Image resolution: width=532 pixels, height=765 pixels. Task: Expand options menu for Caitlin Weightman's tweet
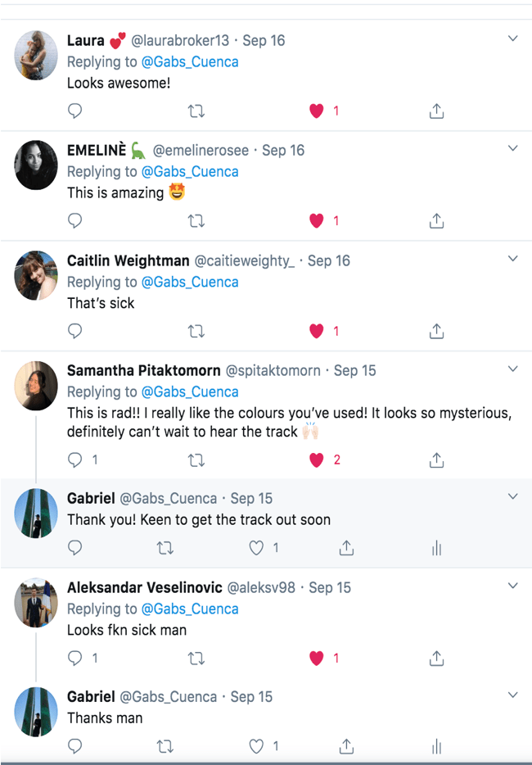pyautogui.click(x=513, y=259)
